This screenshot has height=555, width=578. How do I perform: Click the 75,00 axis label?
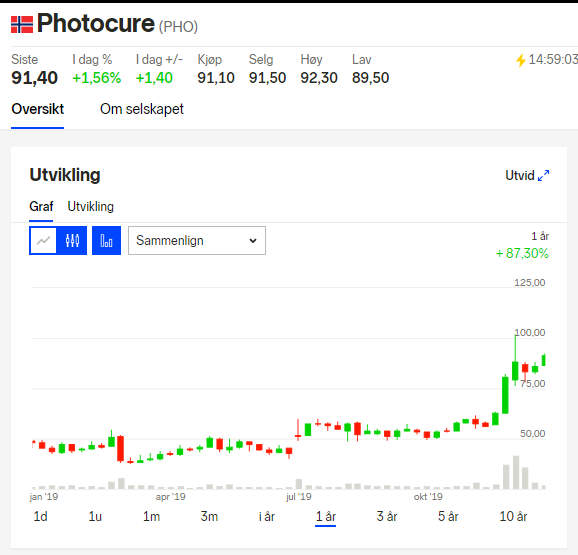[533, 384]
